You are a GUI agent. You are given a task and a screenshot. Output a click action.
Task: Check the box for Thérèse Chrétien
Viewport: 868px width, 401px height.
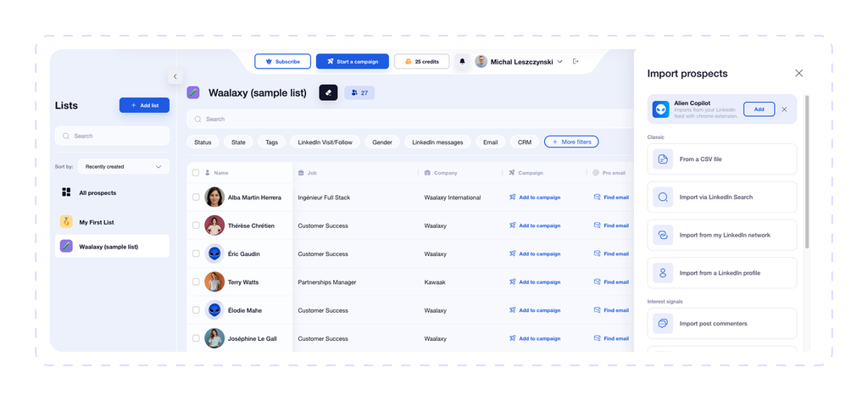click(x=196, y=226)
